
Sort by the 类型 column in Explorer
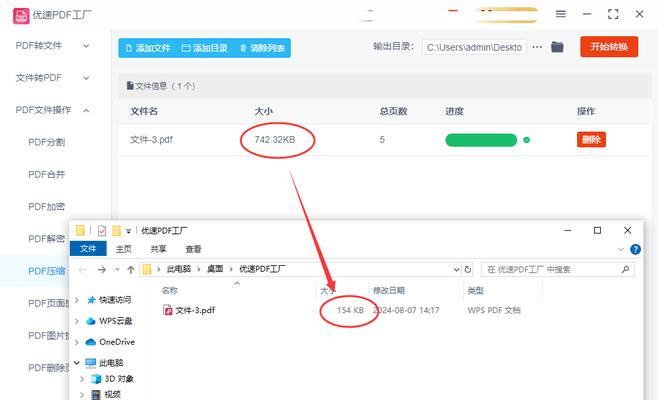(476, 290)
